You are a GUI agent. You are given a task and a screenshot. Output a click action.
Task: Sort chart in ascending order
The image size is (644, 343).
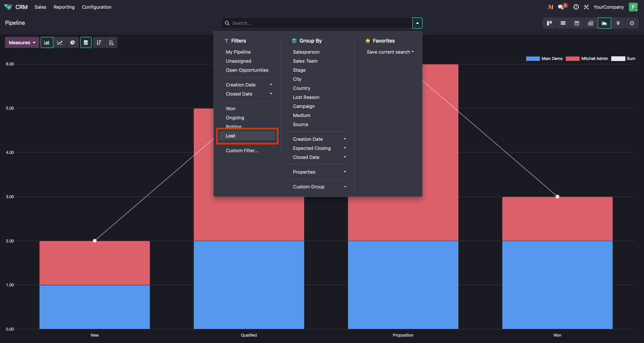tap(111, 43)
